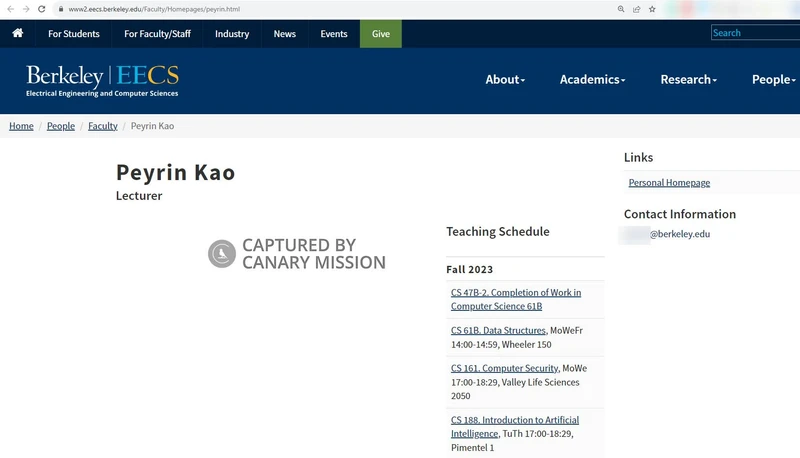Viewport: 800px width, 458px height.
Task: Click the Faculty breadcrumb link
Action: pyautogui.click(x=103, y=126)
